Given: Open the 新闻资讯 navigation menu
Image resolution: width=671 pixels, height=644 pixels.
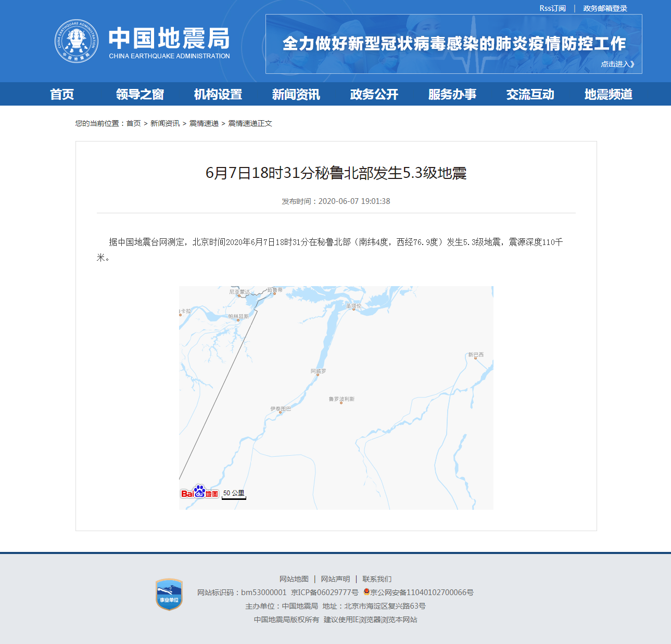Looking at the screenshot, I should click(x=295, y=94).
